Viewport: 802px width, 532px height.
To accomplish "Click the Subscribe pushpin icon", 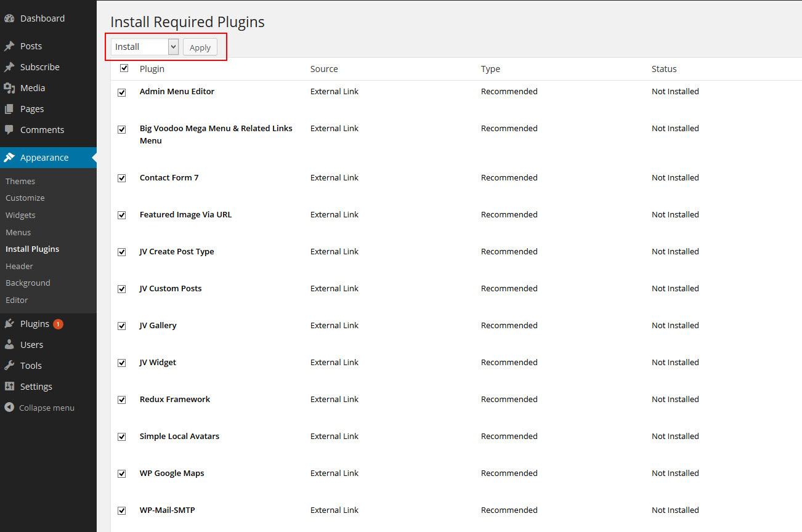I will point(9,67).
